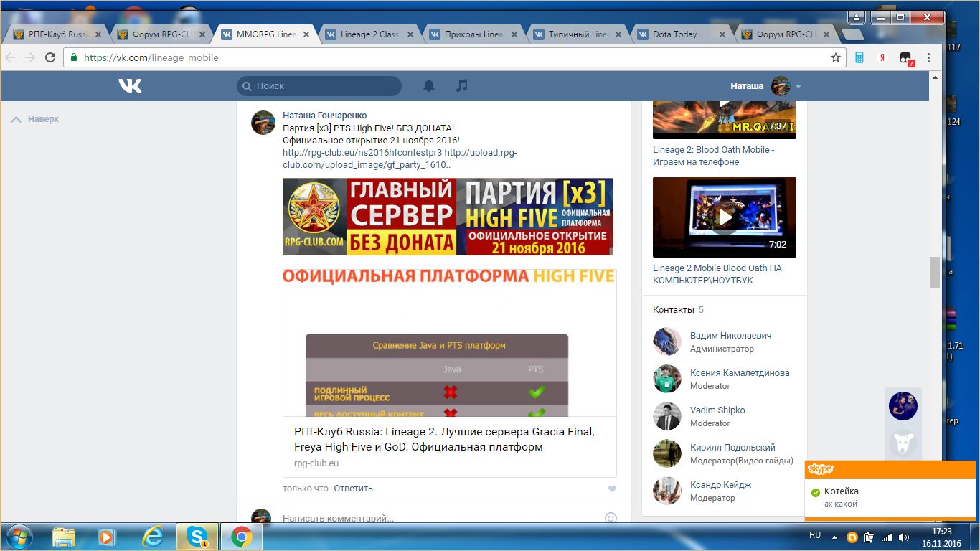Open Кирилл Подольский's contact profile
The width and height of the screenshot is (980, 551).
[x=732, y=448]
